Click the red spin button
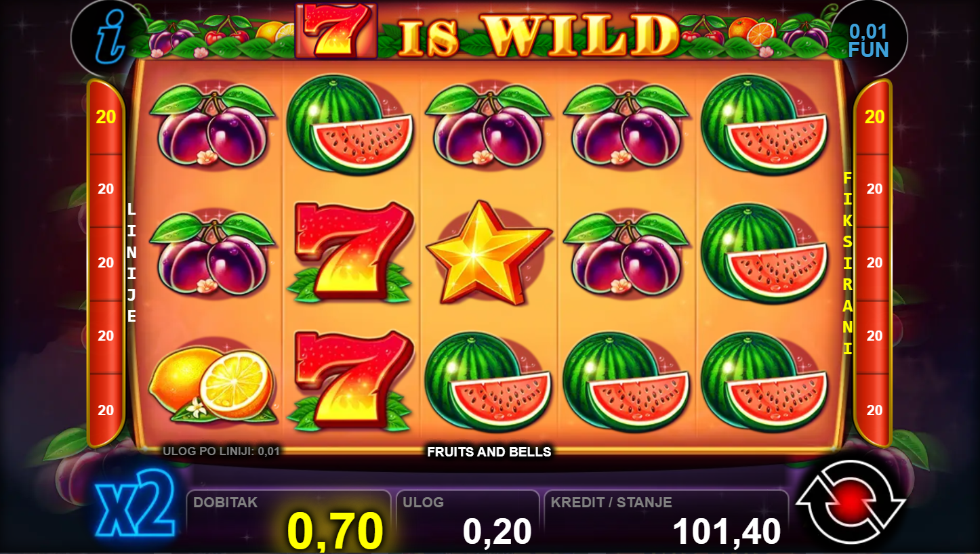This screenshot has height=554, width=980. pyautogui.click(x=851, y=503)
